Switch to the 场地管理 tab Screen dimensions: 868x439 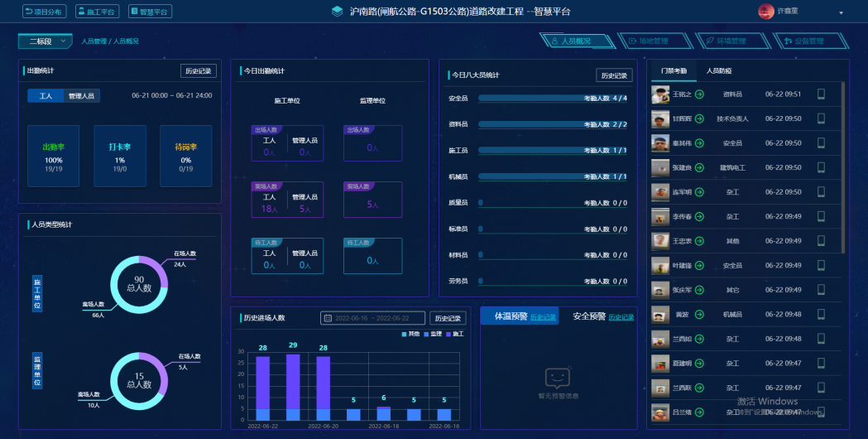point(655,41)
